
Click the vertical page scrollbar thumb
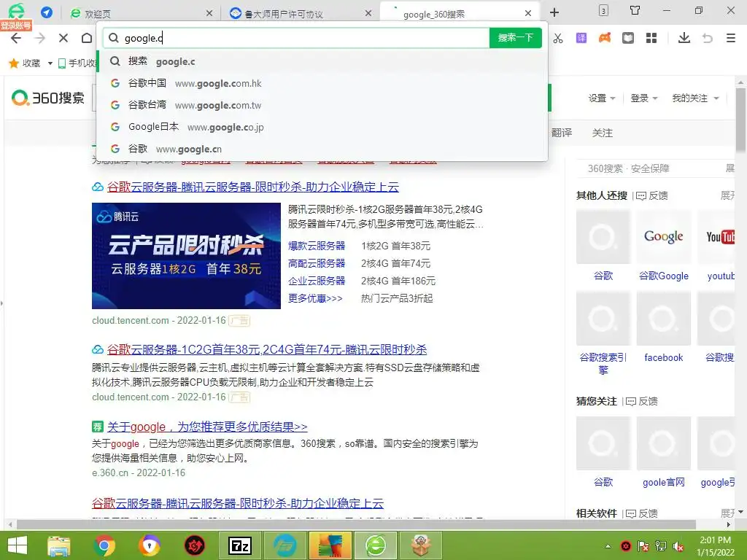[x=741, y=120]
